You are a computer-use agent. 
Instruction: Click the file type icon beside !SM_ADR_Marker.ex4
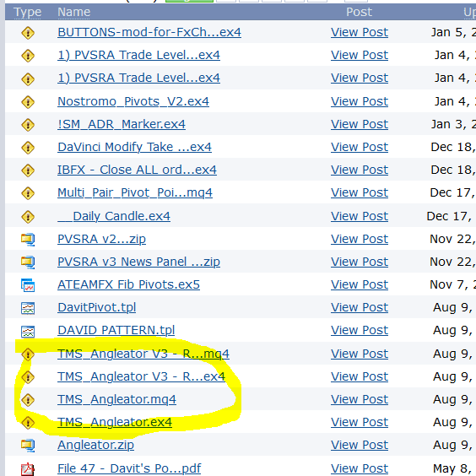(x=28, y=125)
